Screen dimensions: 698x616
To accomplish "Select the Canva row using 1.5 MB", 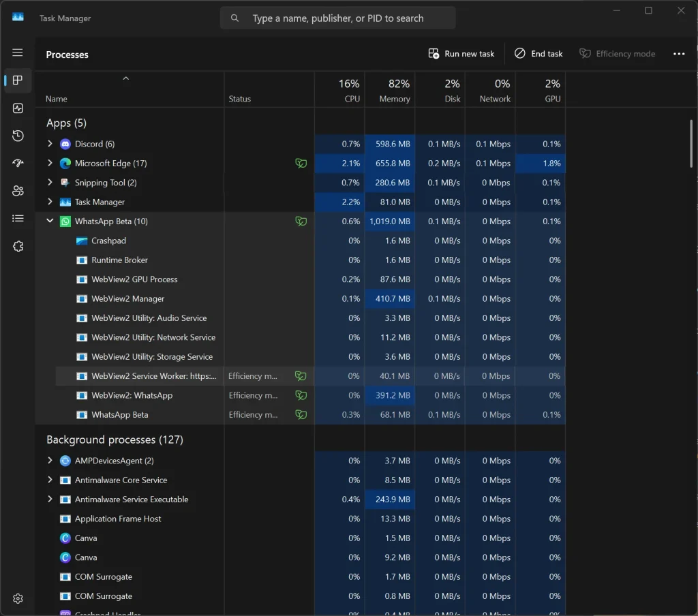I will (300, 538).
